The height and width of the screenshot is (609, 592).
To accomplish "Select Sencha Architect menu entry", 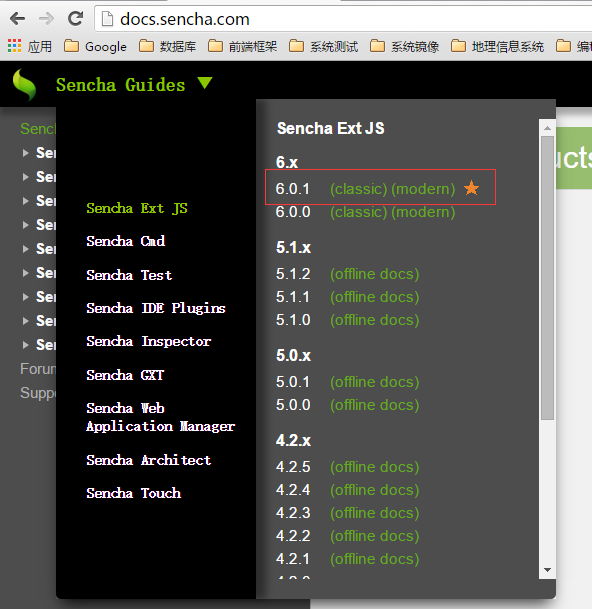I will tap(149, 460).
